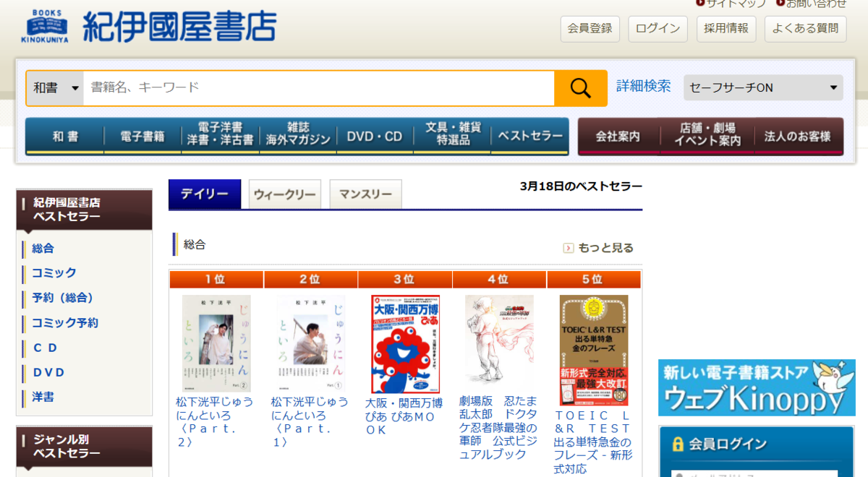The height and width of the screenshot is (477, 868).
Task: Open the 和書 category dropdown in search bar
Action: [55, 88]
